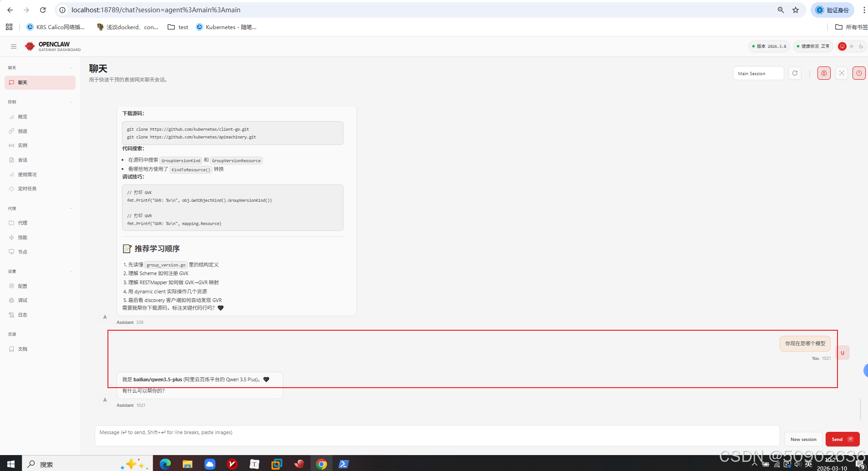Click the user avatar U
Screen dimensions: 868x471
click(x=842, y=353)
